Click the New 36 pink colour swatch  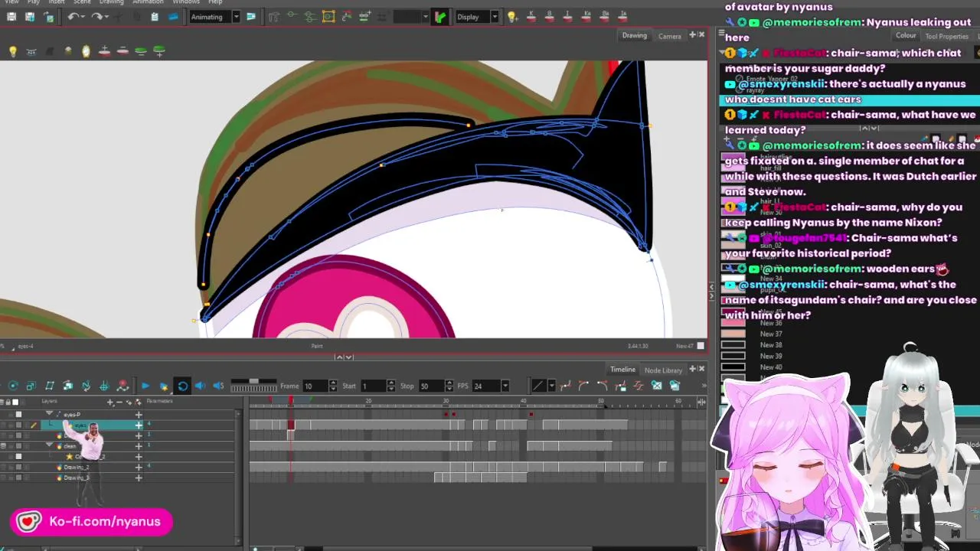tap(733, 323)
